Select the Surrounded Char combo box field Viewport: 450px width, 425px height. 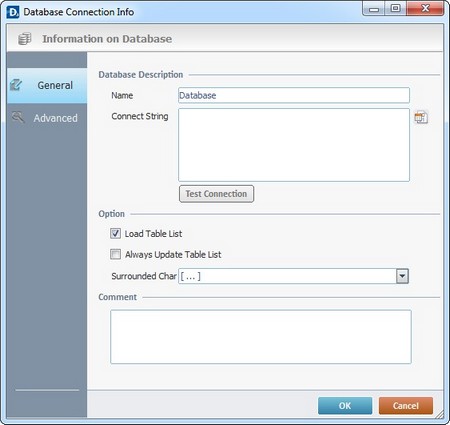pos(294,276)
